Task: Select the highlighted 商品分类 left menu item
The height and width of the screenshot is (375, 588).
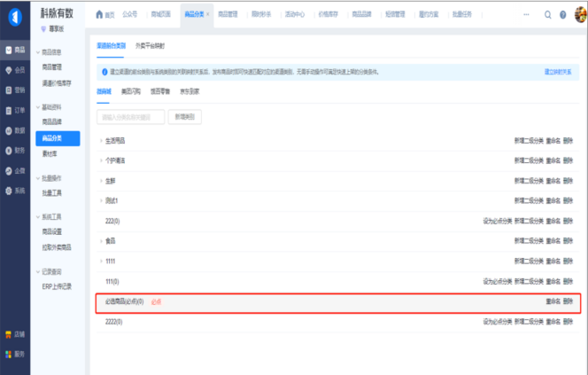Action: coord(58,138)
